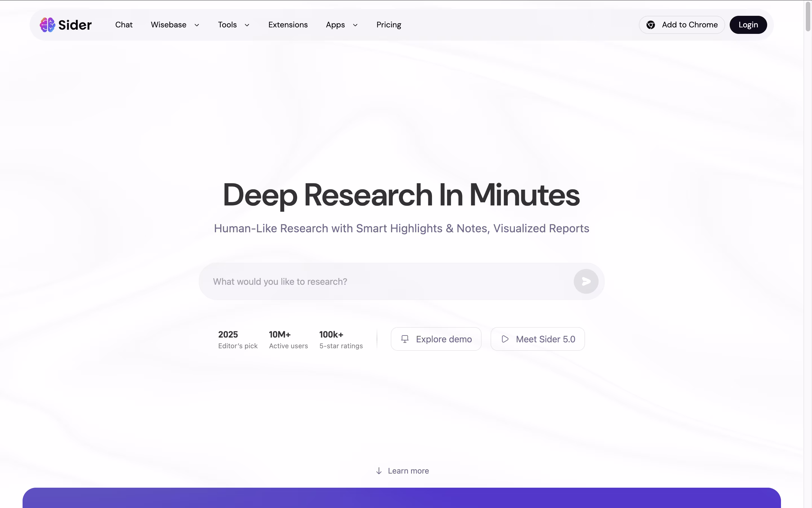Click the '5-star ratings' label
The height and width of the screenshot is (508, 812).
(x=341, y=346)
